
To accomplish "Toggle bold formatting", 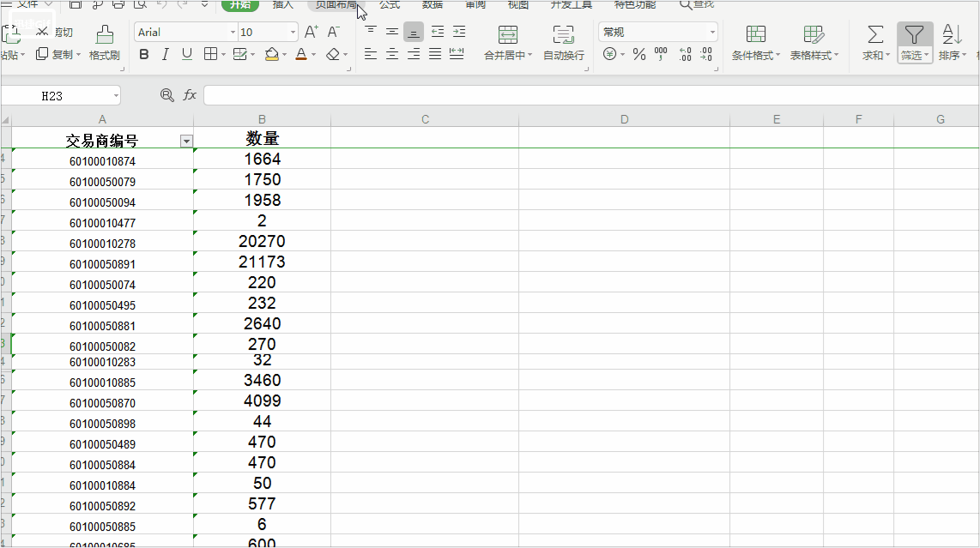I will pos(144,54).
